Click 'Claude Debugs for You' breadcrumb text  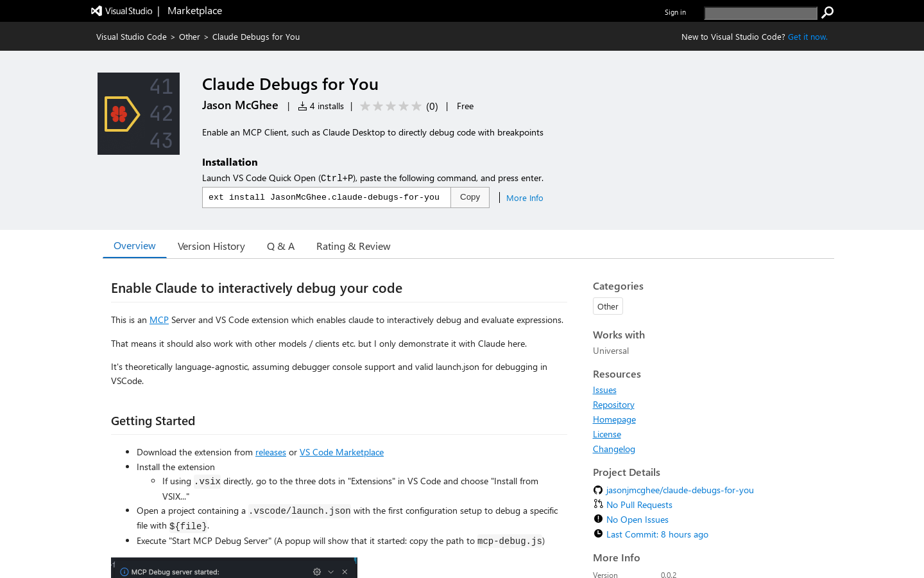coord(256,37)
